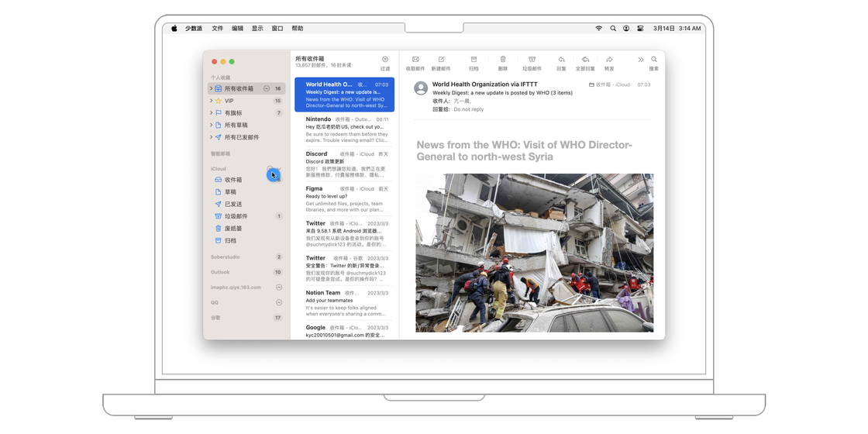Expand the VIP mailbox chevron
The image size is (868, 434).
click(x=211, y=101)
